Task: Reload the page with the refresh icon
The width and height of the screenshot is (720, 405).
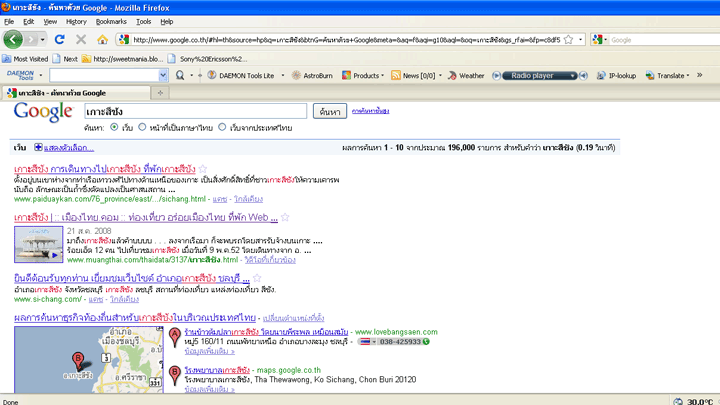Action: pyautogui.click(x=59, y=39)
